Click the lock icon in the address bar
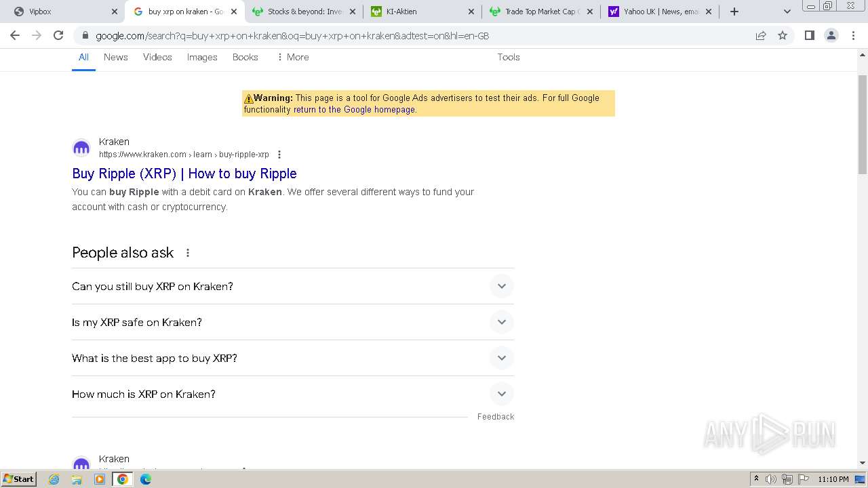The image size is (868, 488). point(85,36)
